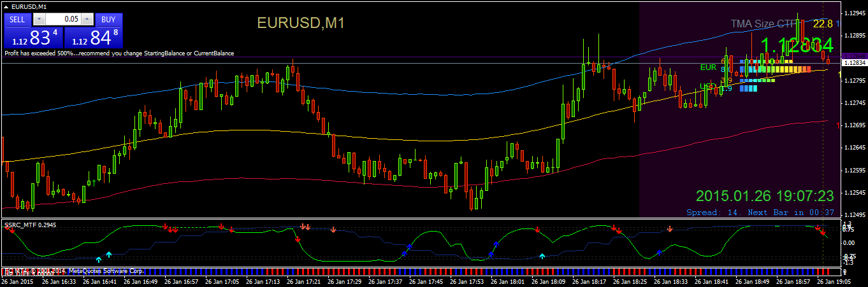Click the large EURUSD,M1 chart title
The width and height of the screenshot is (868, 287).
[x=301, y=24]
